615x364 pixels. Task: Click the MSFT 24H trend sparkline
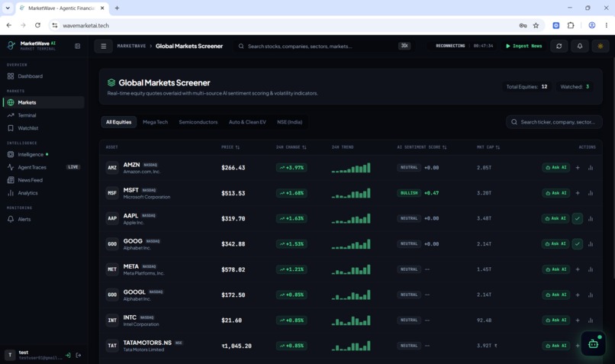click(x=351, y=193)
